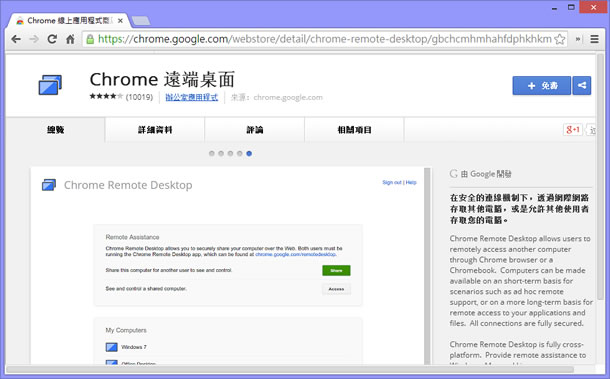The height and width of the screenshot is (379, 610).
Task: Open the app category link under the title
Action: [x=191, y=97]
